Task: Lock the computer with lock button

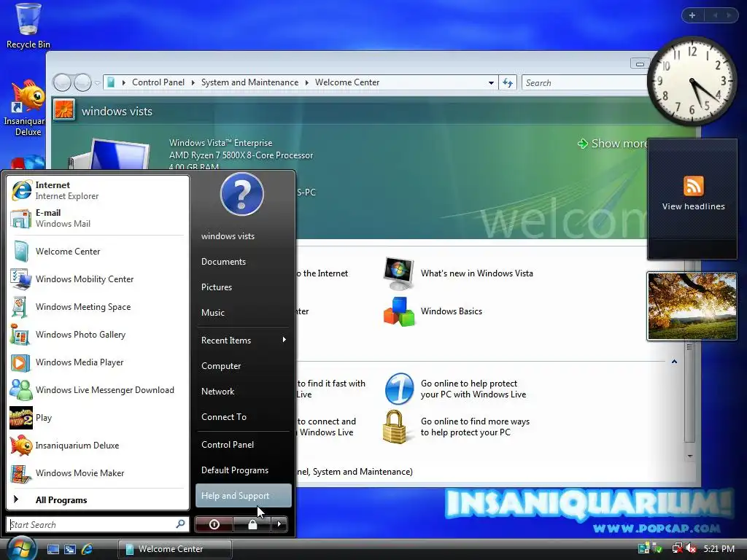Action: click(252, 524)
